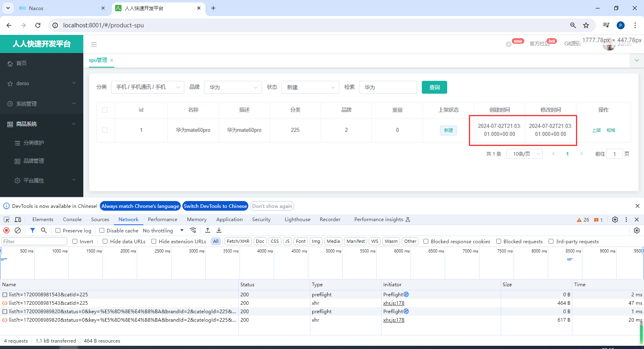This screenshot has width=644, height=349.
Task: Expand the 系统管理 sidebar menu
Action: 41,104
